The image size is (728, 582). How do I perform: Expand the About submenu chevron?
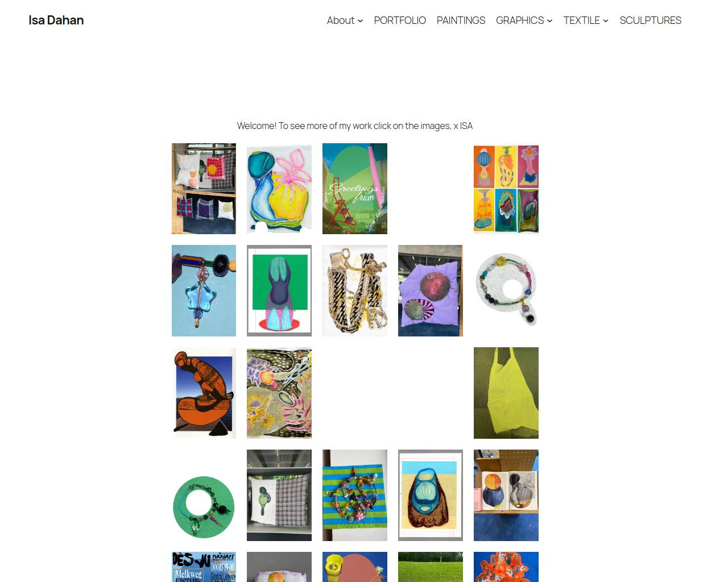point(361,20)
